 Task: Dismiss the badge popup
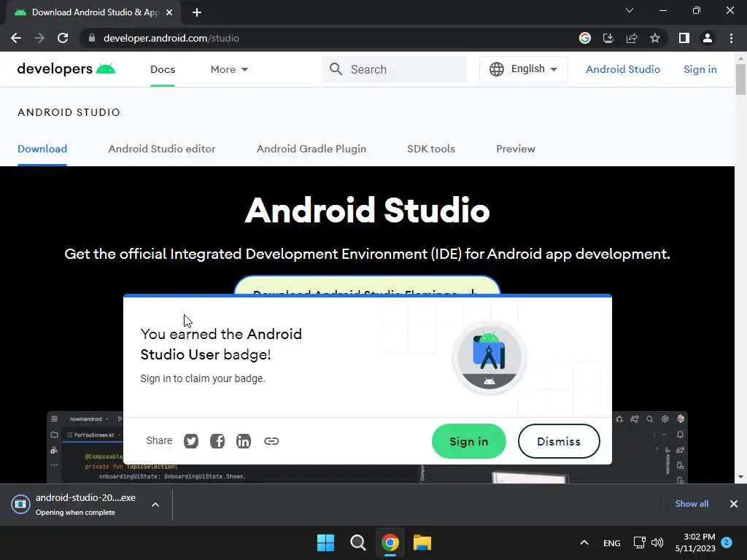559,441
